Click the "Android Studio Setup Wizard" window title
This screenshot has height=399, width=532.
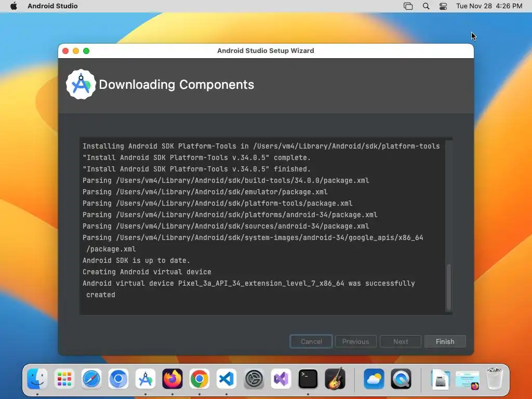(x=265, y=50)
